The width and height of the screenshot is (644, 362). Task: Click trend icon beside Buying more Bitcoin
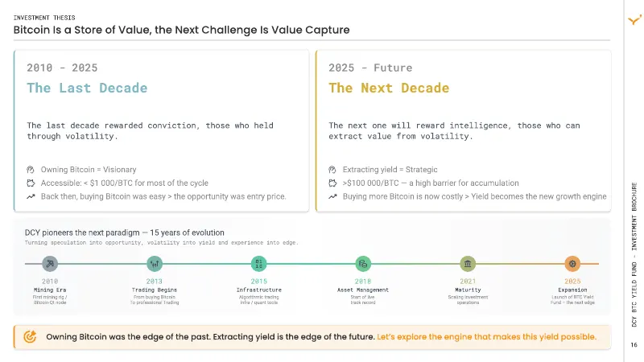coord(332,196)
